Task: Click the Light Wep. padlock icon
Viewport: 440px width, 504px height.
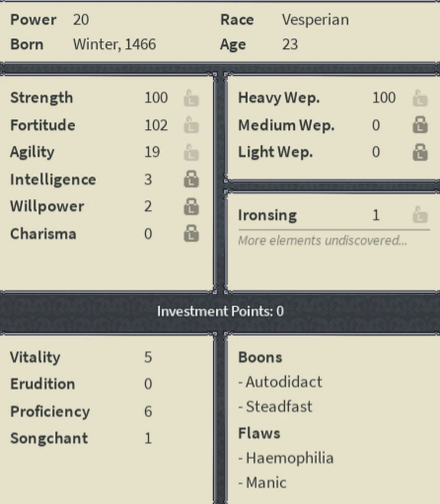Action: pyautogui.click(x=420, y=153)
